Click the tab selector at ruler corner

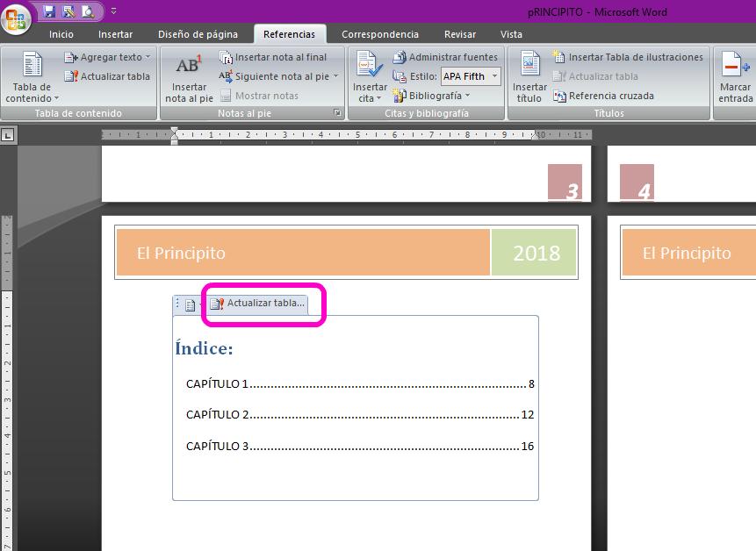[7, 135]
